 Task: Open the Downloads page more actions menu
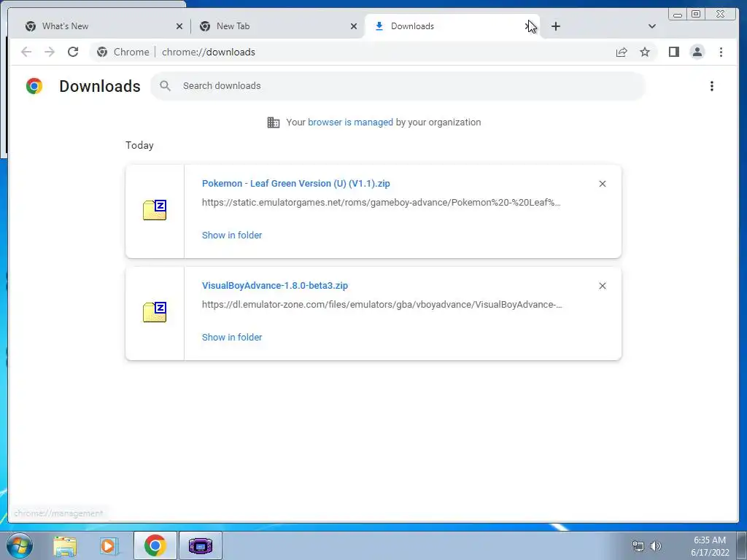tap(712, 86)
